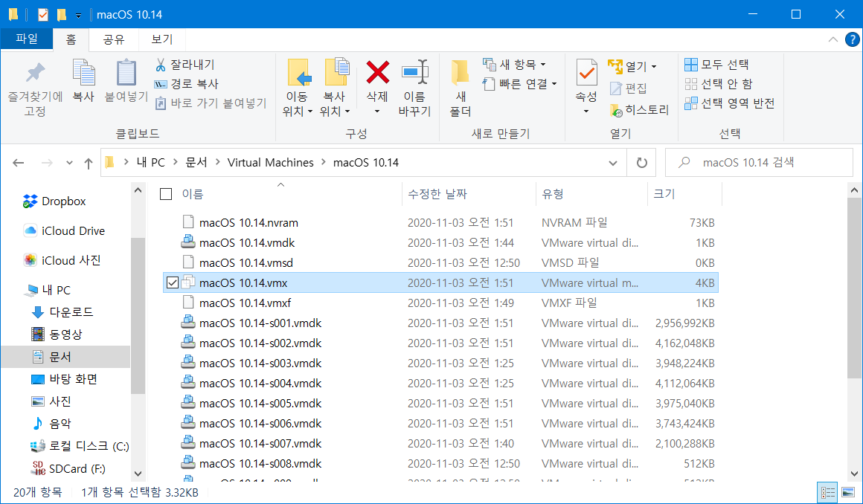The image size is (863, 504).
Task: Open Help question mark icon
Action: pos(852,39)
